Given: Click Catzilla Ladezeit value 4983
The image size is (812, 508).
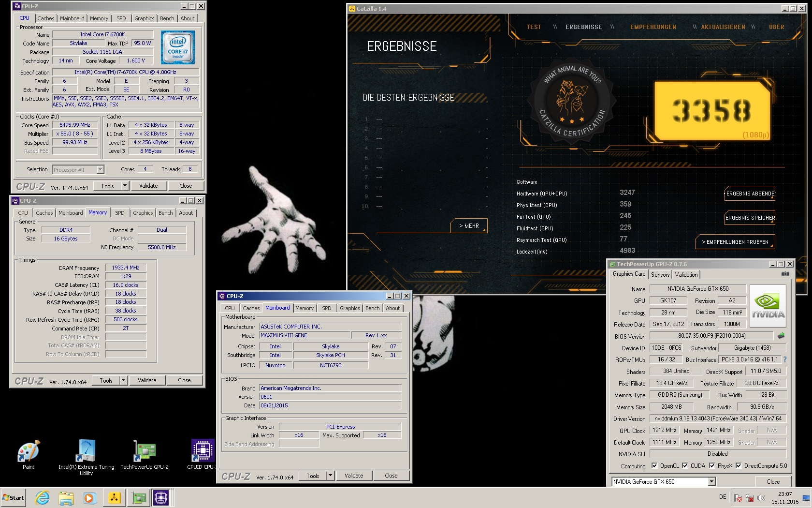Looking at the screenshot, I should (627, 251).
